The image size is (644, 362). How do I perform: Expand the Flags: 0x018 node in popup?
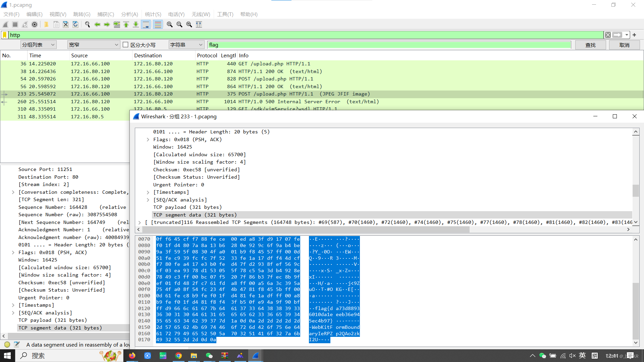(148, 139)
